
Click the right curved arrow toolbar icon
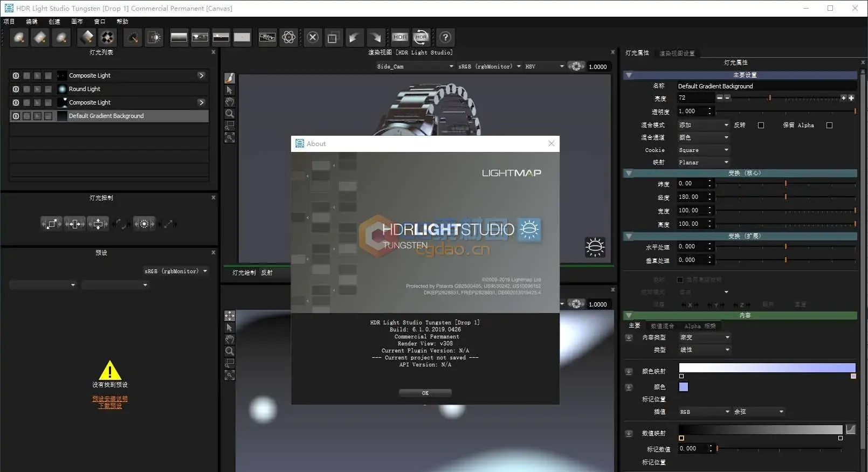pos(375,37)
